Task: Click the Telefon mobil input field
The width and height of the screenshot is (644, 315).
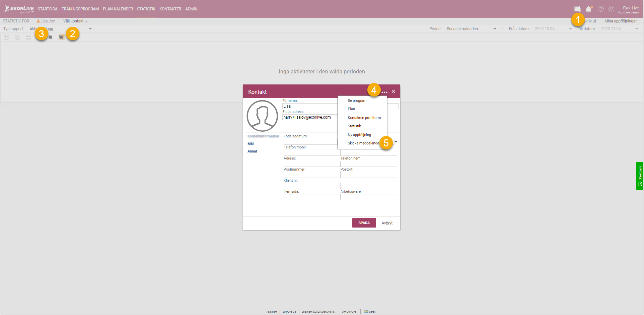Action: (x=312, y=153)
